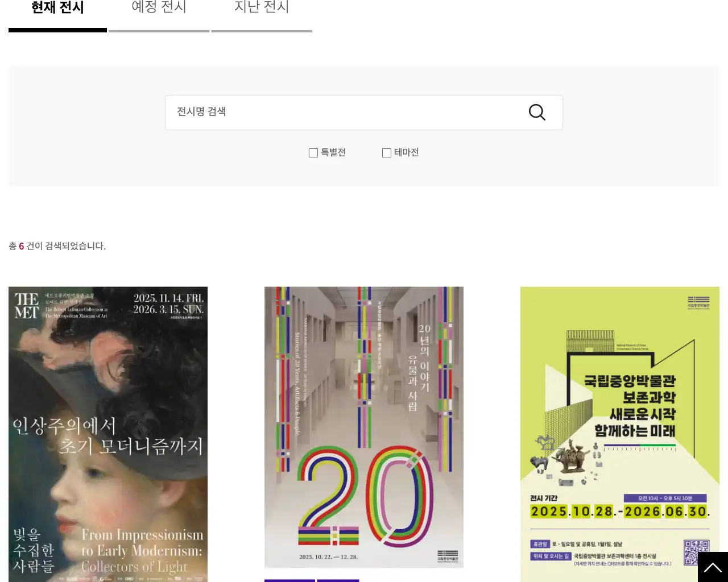The height and width of the screenshot is (582, 728).
Task: Check the 테마전 checkbox
Action: [386, 152]
